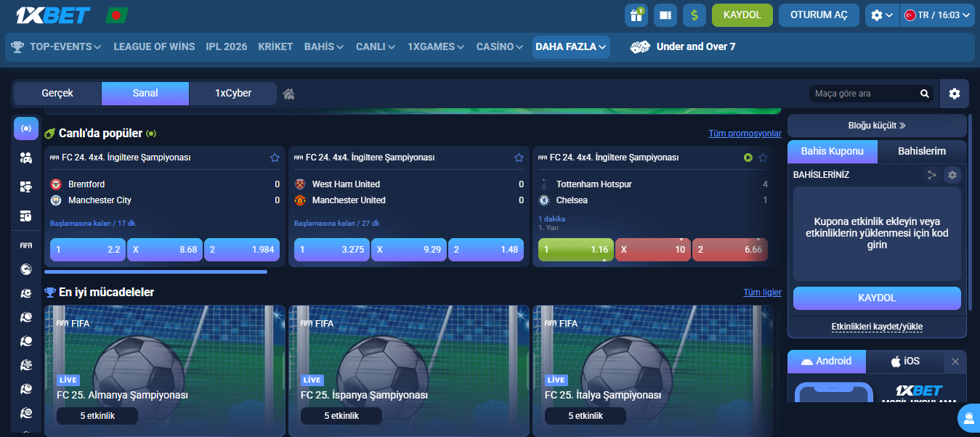Bet on draw at 8.68 odds
Screen dimensions: 980x437
click(x=165, y=250)
